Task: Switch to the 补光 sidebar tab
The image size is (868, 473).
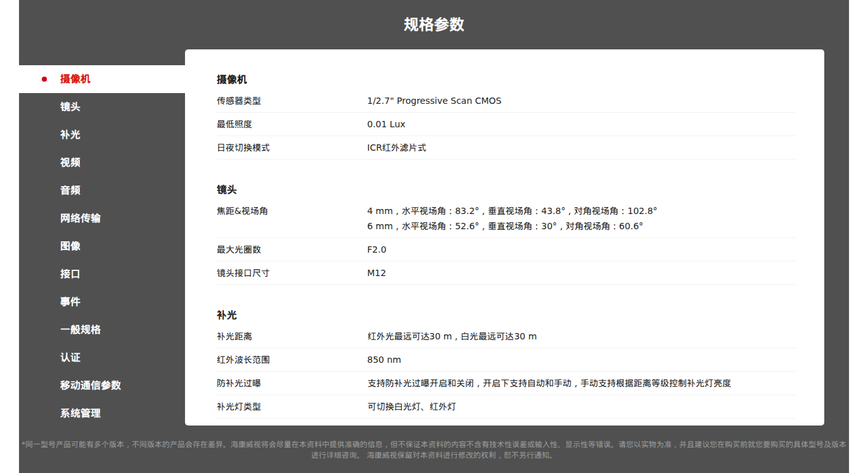Action: coord(102,135)
